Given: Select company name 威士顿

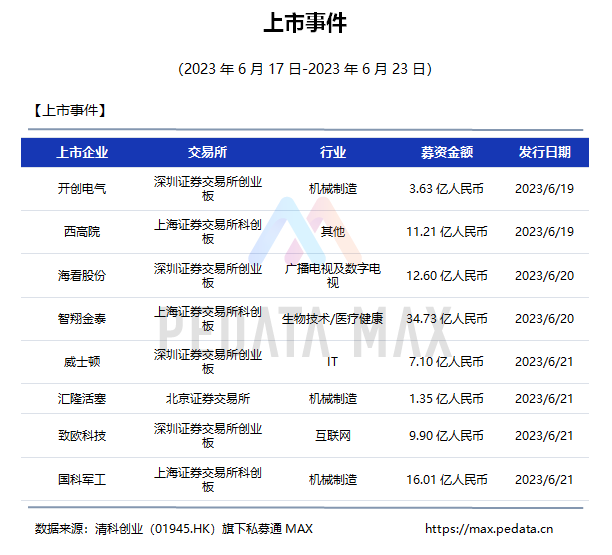Looking at the screenshot, I should (82, 362).
